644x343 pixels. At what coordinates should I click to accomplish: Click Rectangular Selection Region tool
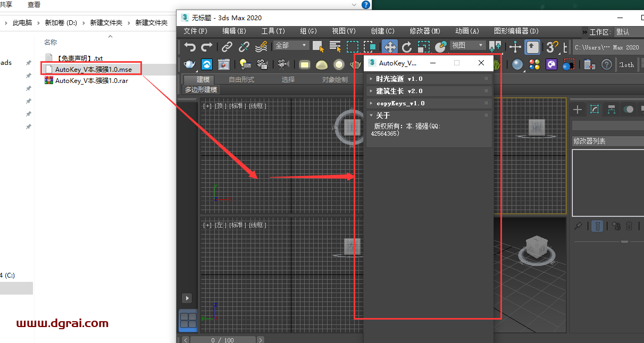pos(352,47)
